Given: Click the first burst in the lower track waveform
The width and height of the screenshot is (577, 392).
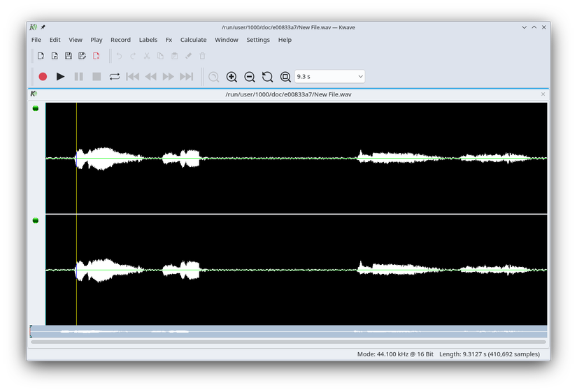Looking at the screenshot, I should (x=109, y=270).
